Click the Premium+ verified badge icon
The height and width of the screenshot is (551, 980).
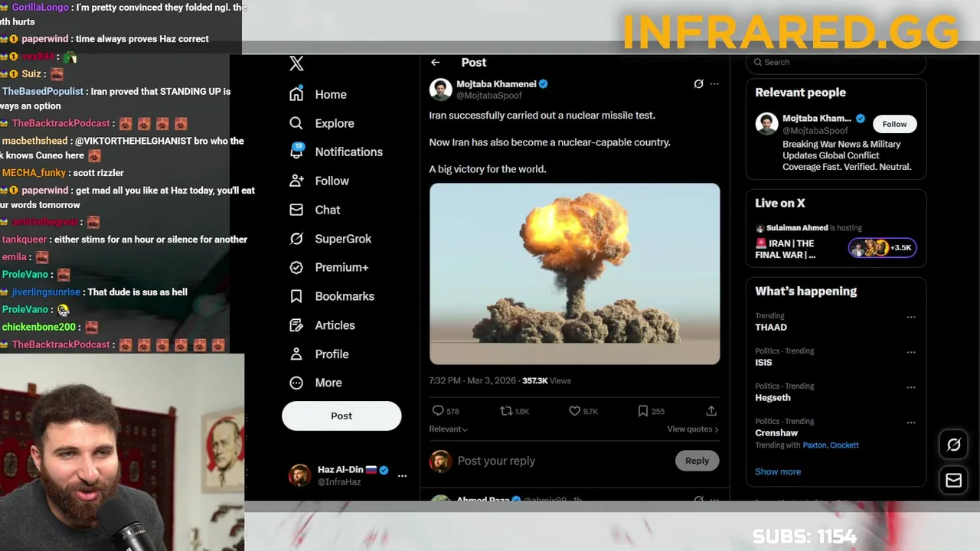point(296,267)
